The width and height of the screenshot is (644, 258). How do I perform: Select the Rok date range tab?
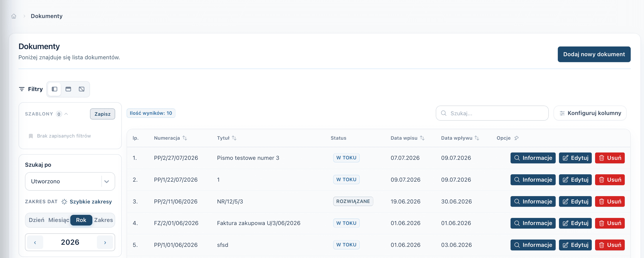[x=81, y=220]
